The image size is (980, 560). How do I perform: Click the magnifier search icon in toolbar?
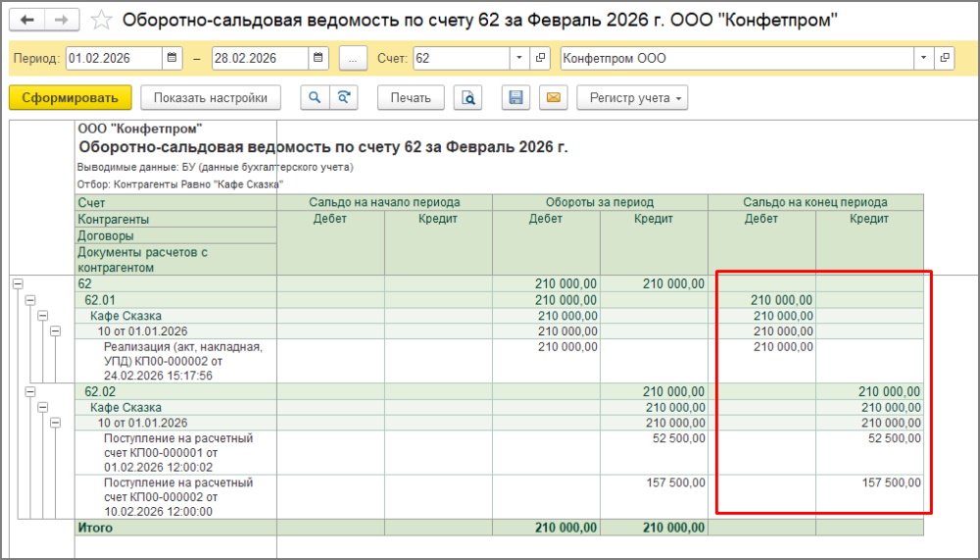tap(315, 97)
